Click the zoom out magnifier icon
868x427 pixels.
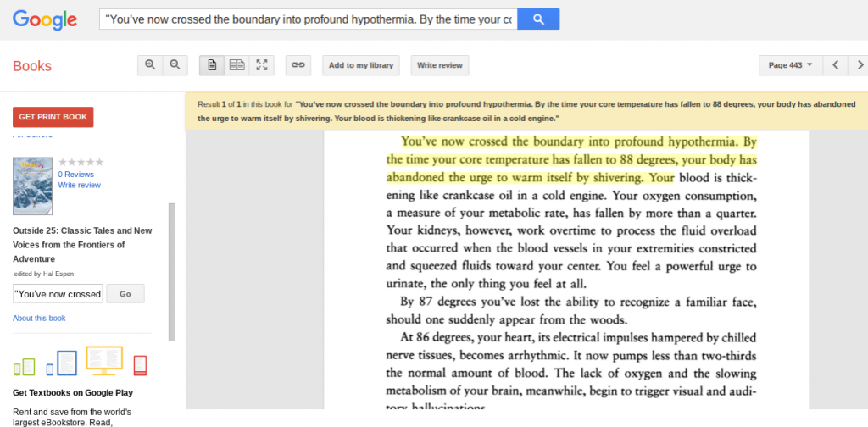tap(175, 65)
